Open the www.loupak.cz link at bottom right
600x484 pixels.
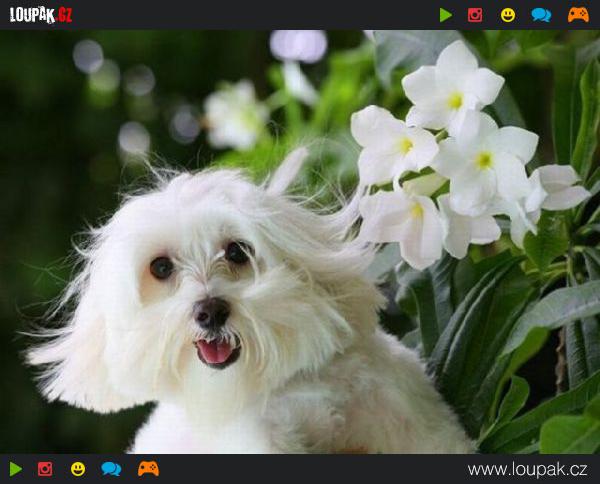527,469
